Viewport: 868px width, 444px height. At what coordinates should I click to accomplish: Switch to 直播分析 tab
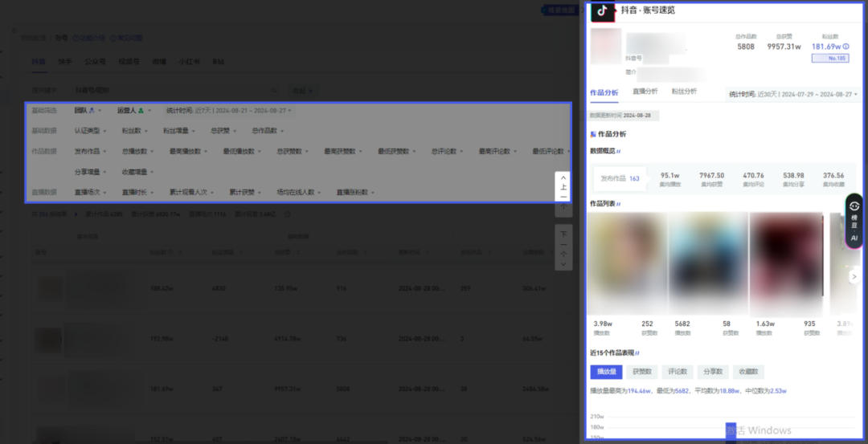(x=645, y=92)
